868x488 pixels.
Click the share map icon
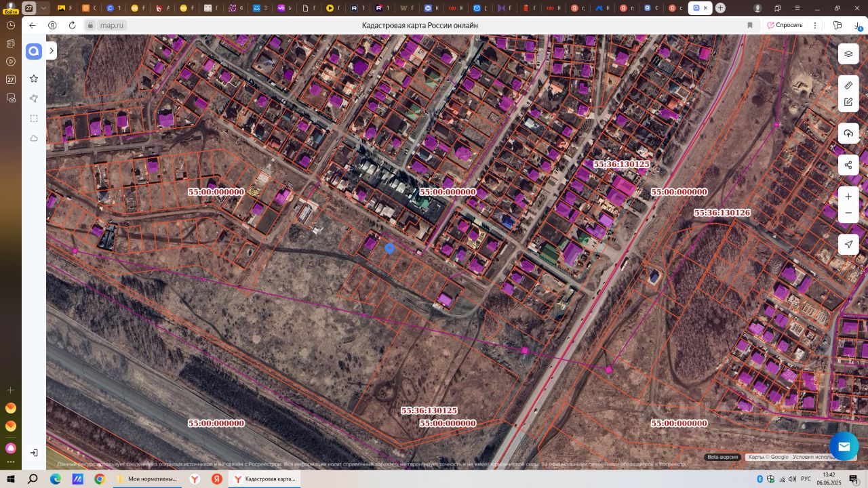[848, 165]
